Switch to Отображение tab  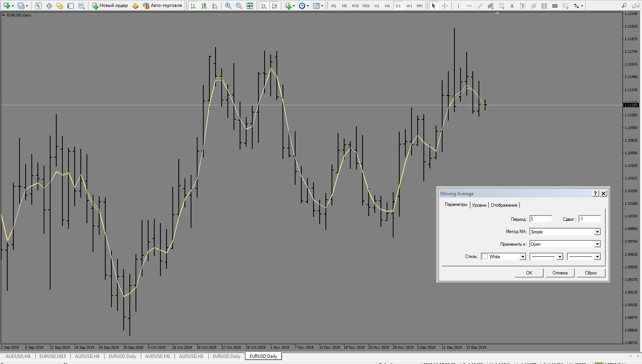pyautogui.click(x=504, y=205)
